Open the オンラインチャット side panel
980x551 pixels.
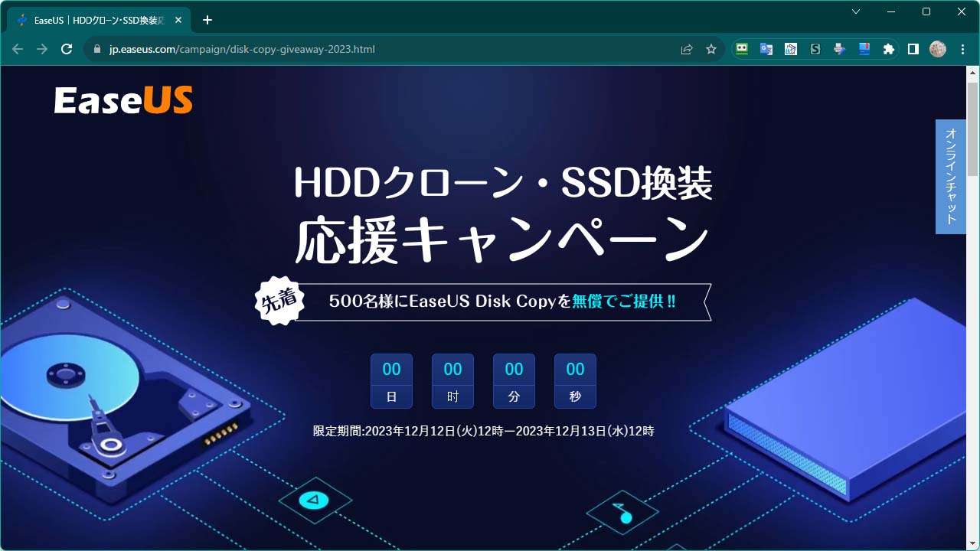pos(950,177)
